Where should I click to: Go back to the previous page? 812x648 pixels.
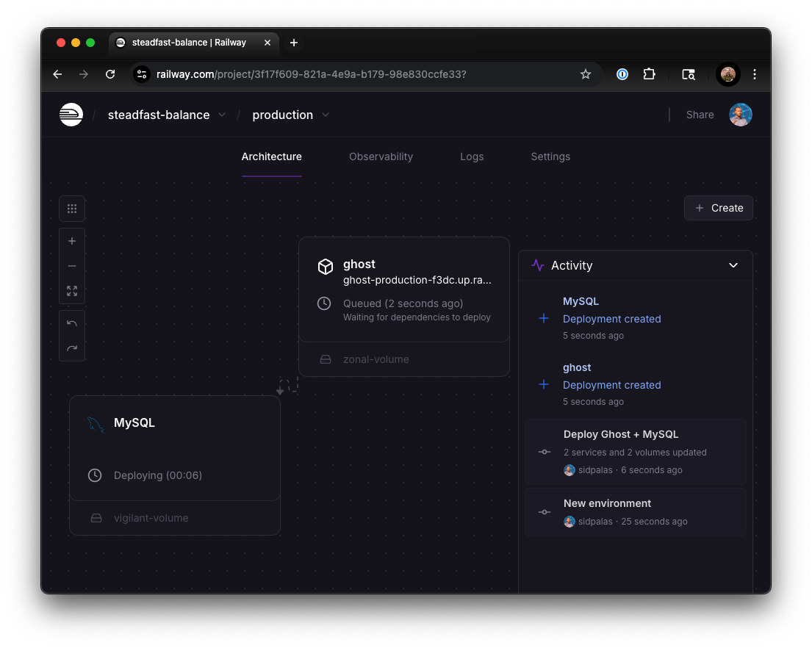57,74
